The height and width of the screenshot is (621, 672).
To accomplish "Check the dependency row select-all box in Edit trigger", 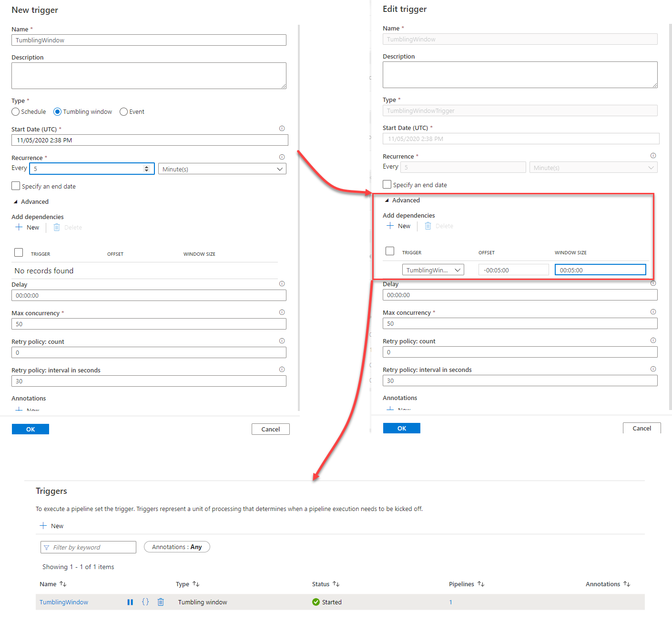I will click(390, 251).
